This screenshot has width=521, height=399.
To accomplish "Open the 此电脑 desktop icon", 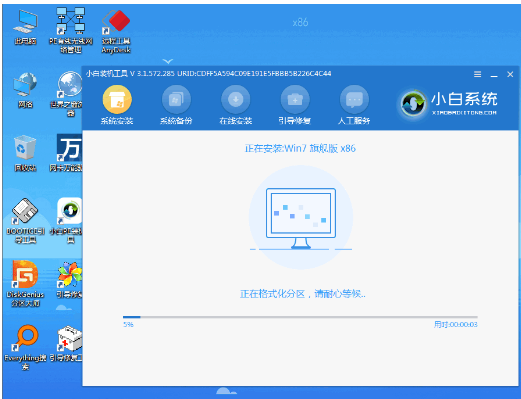I will [x=25, y=27].
